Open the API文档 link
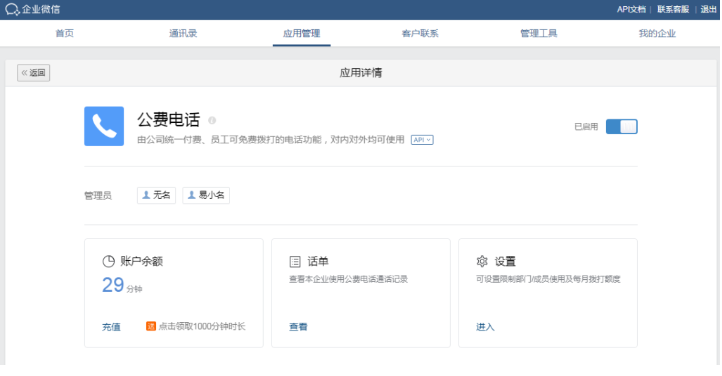Screen dimensions: 722x376 (x=631, y=9)
